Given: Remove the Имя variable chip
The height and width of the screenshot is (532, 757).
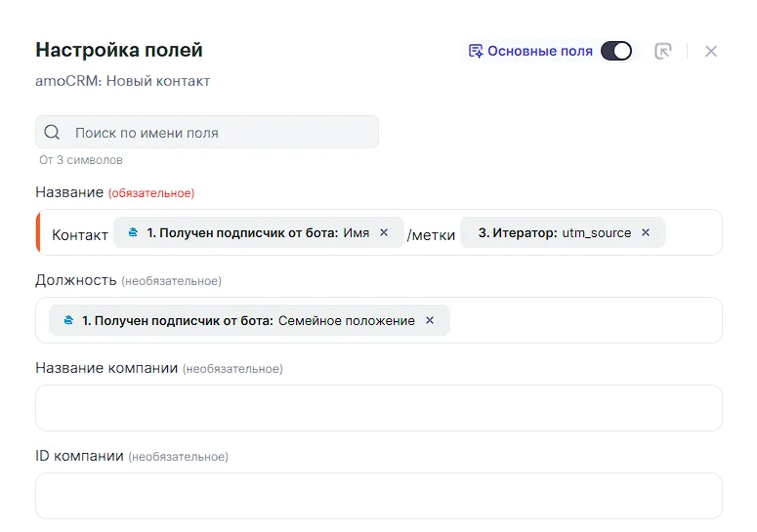Looking at the screenshot, I should tap(384, 233).
